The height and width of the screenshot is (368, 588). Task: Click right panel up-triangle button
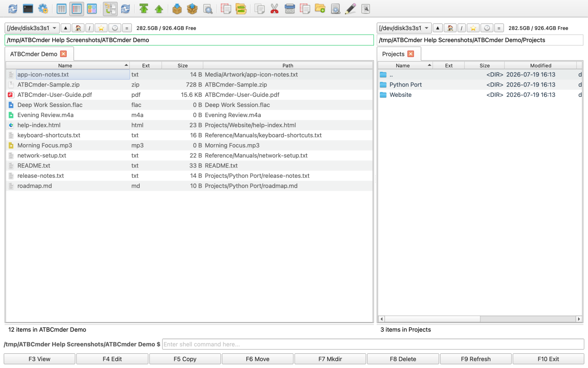pyautogui.click(x=437, y=28)
